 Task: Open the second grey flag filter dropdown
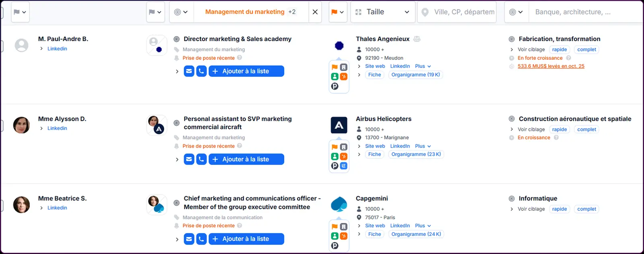(x=155, y=12)
